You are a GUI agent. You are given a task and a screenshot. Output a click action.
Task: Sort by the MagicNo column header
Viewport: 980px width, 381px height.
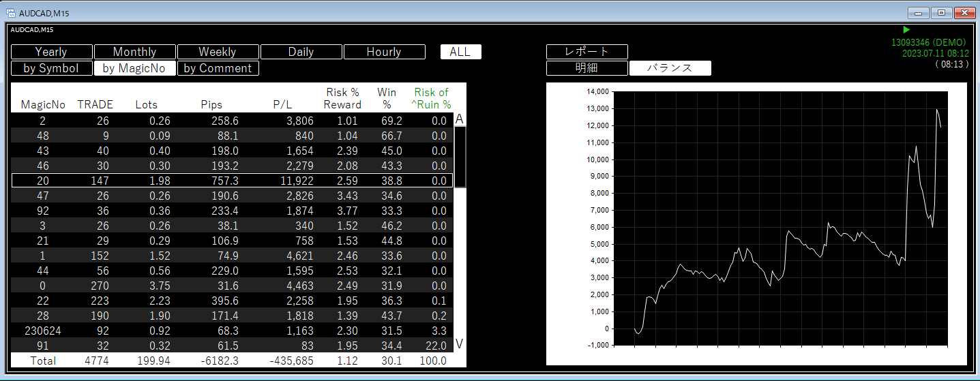pos(44,105)
